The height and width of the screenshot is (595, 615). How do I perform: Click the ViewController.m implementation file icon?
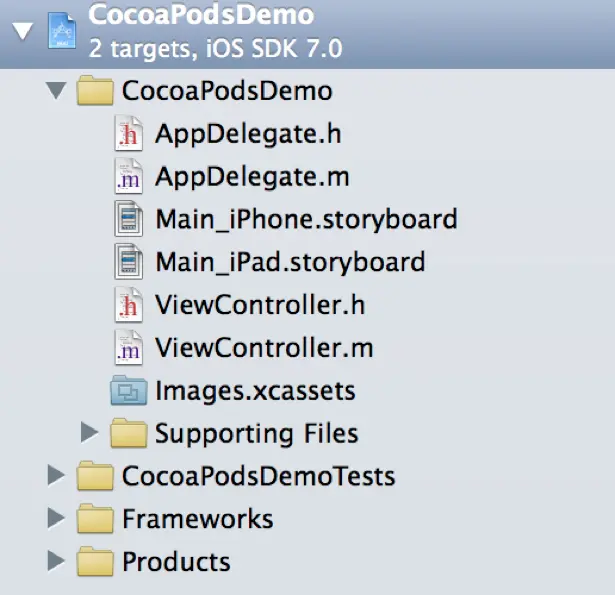tap(128, 348)
